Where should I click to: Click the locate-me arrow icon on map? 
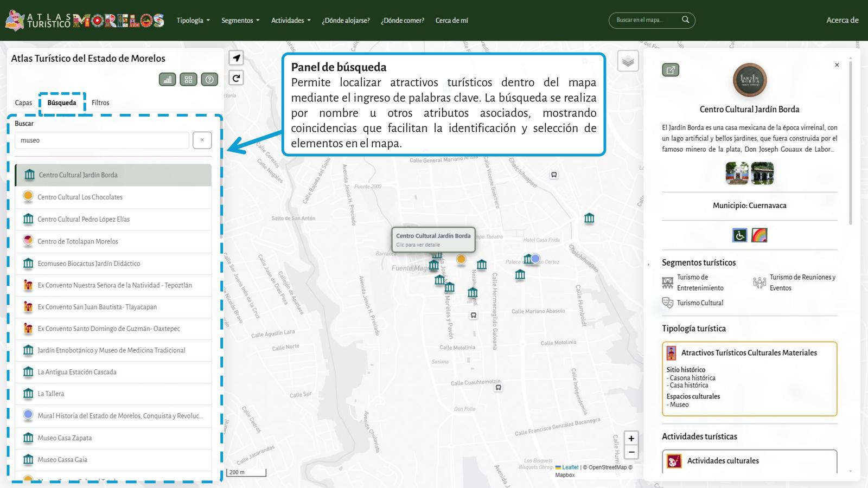[236, 58]
